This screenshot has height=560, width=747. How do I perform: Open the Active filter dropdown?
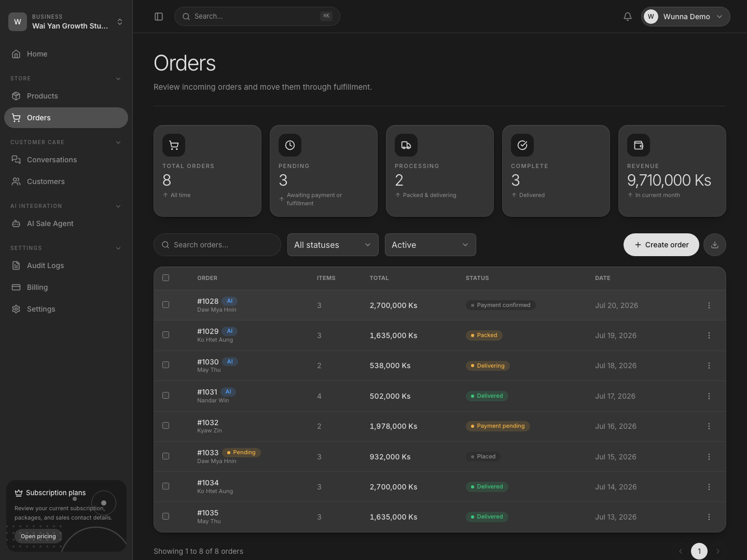click(431, 245)
